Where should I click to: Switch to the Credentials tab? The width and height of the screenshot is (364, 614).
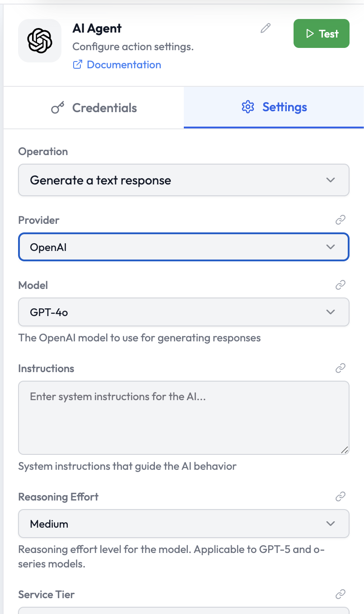pyautogui.click(x=94, y=108)
